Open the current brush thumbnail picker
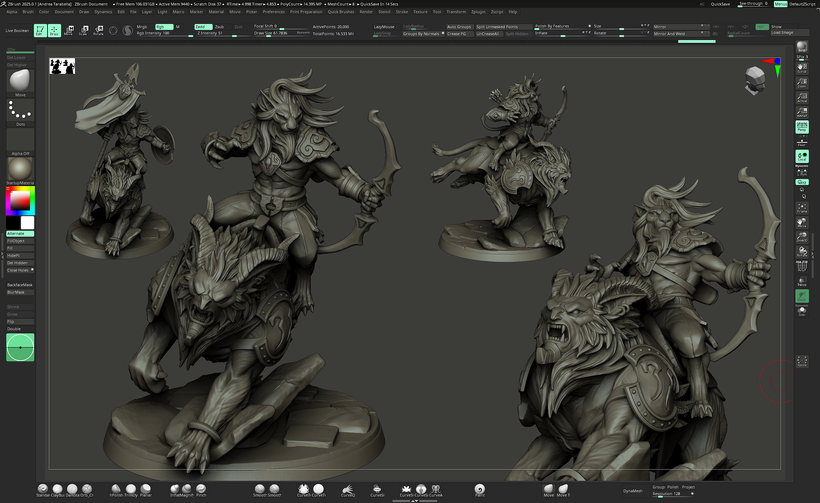Viewport: 820px width, 503px height. (20, 80)
